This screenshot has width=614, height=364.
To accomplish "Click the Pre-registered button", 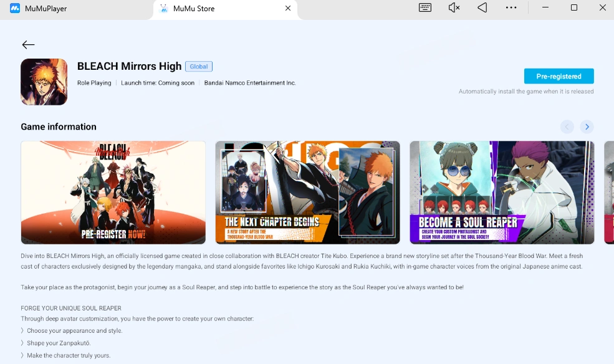I will click(559, 76).
